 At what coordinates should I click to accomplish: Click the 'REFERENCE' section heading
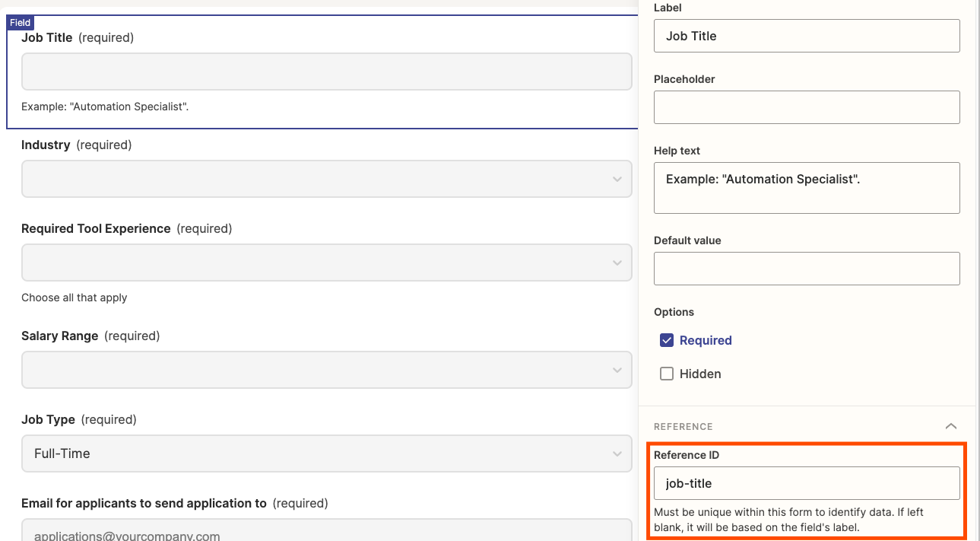[x=683, y=427]
